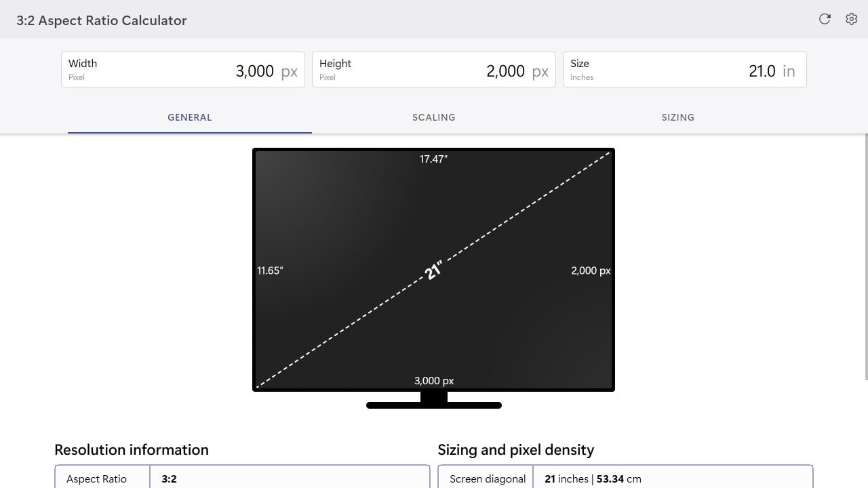Click the reset icon in the top bar
The height and width of the screenshot is (488, 868).
click(825, 19)
